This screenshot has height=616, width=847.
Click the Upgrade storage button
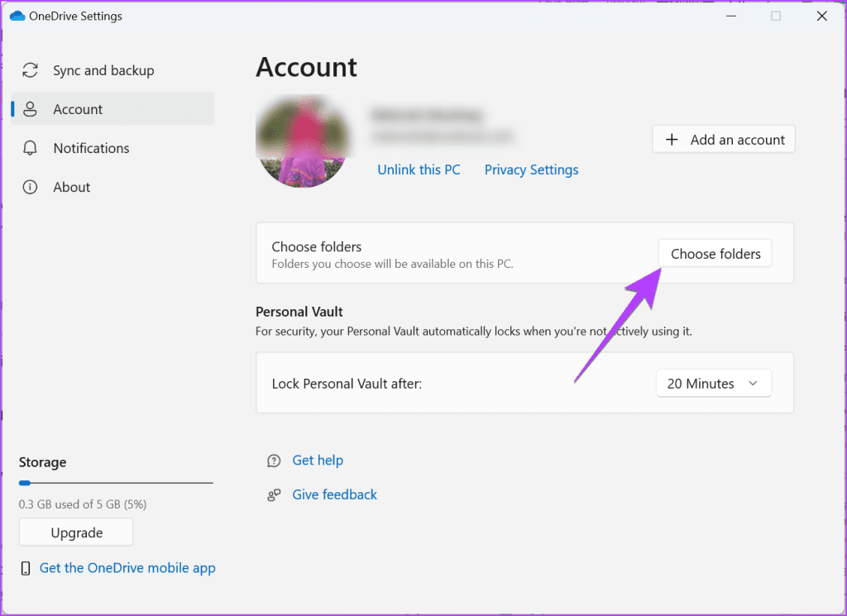coord(76,532)
